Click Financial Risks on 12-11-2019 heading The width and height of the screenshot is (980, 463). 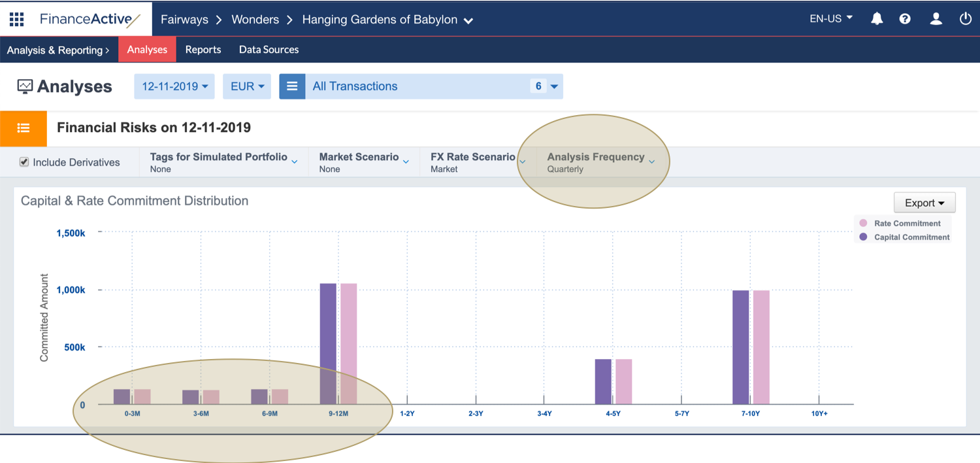[x=154, y=128]
